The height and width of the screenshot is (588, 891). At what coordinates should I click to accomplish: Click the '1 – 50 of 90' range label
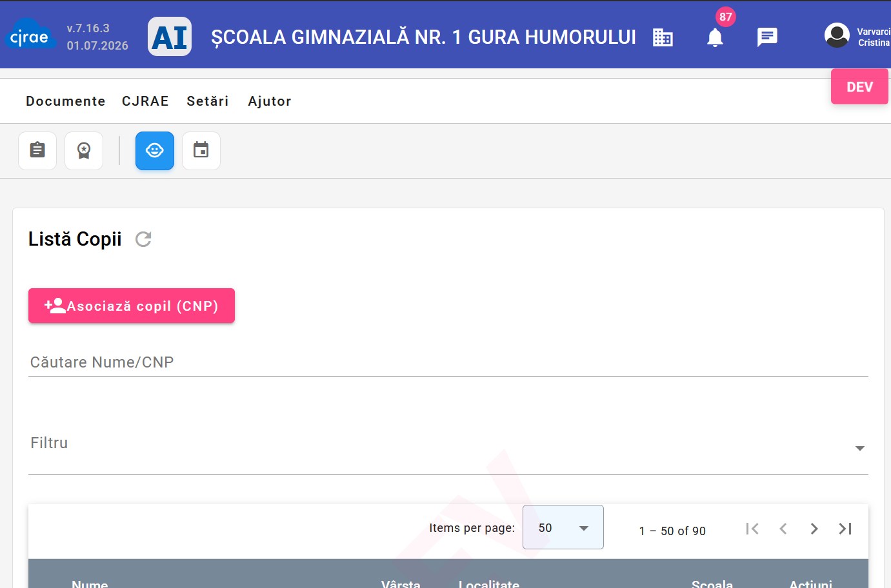pyautogui.click(x=672, y=531)
